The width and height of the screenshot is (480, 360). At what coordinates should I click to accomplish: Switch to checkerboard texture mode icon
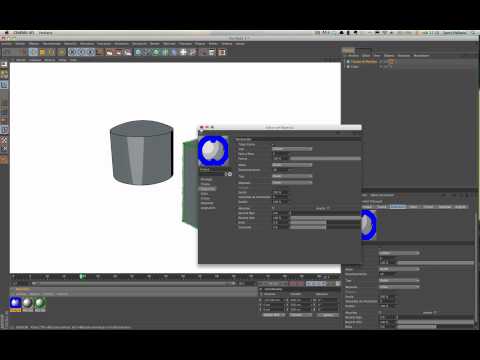4,140
